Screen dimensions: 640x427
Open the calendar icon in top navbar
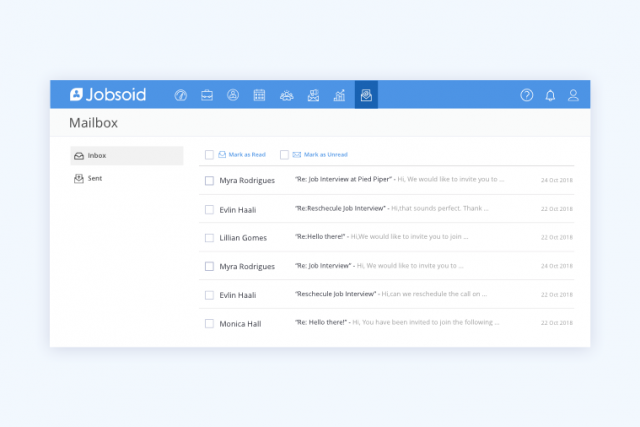coord(259,95)
